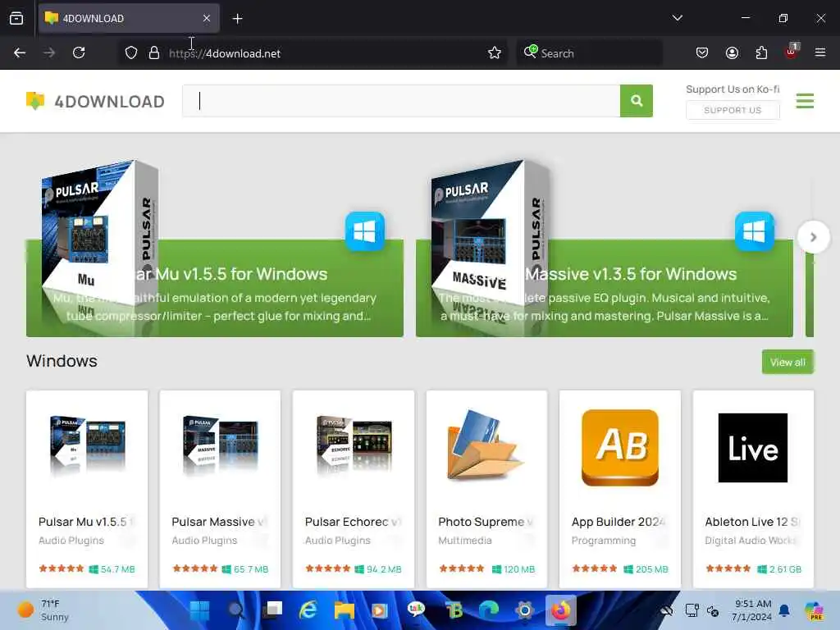Viewport: 840px width, 630px height.
Task: Click Pulsar Mu v1.5.5 card title
Action: click(85, 522)
